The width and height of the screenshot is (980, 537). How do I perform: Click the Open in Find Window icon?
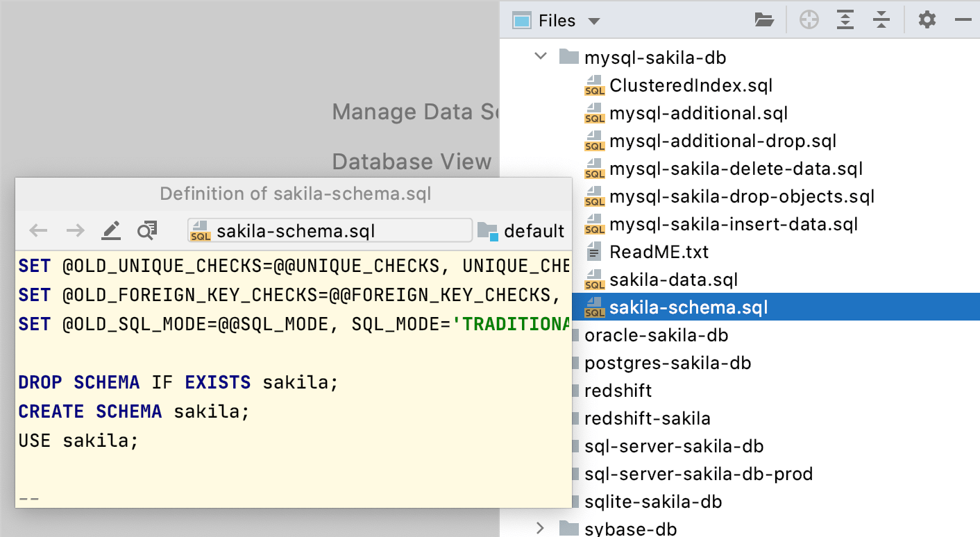click(146, 230)
